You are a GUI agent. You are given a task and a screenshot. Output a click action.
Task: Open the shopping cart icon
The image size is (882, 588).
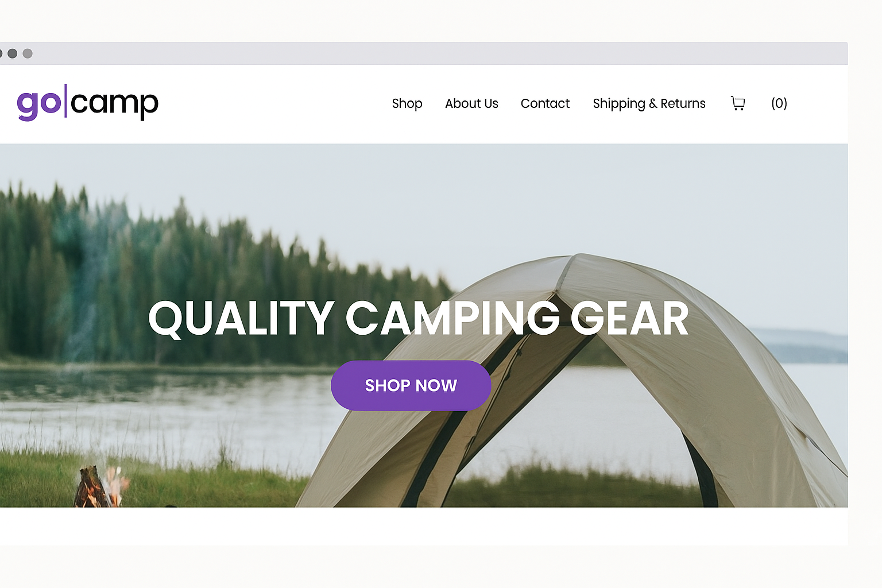click(738, 103)
